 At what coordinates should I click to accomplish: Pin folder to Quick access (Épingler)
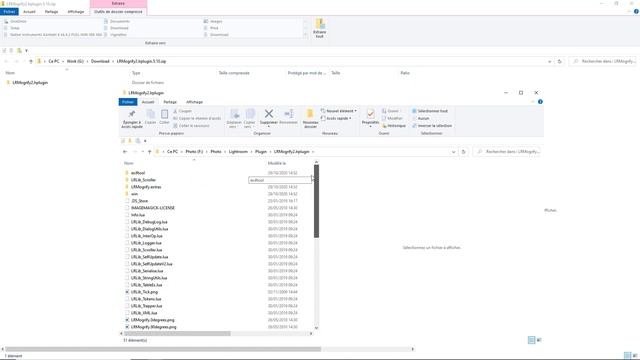pos(131,118)
